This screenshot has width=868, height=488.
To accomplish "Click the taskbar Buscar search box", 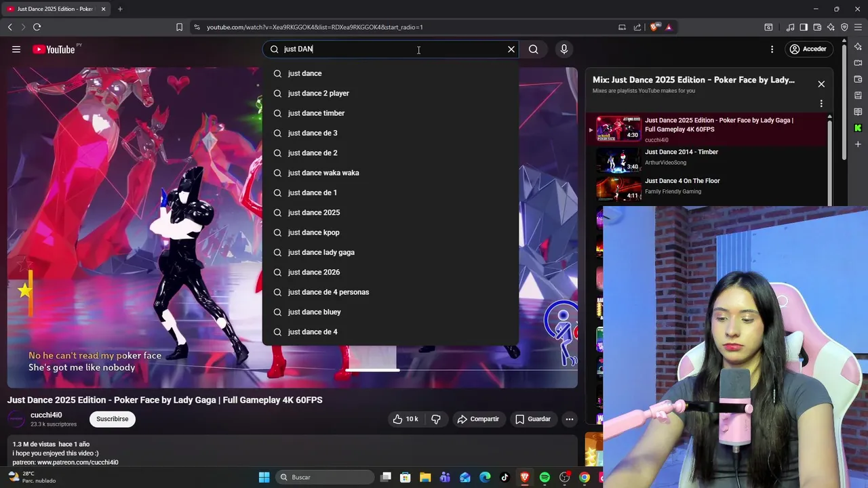I will coord(325,477).
